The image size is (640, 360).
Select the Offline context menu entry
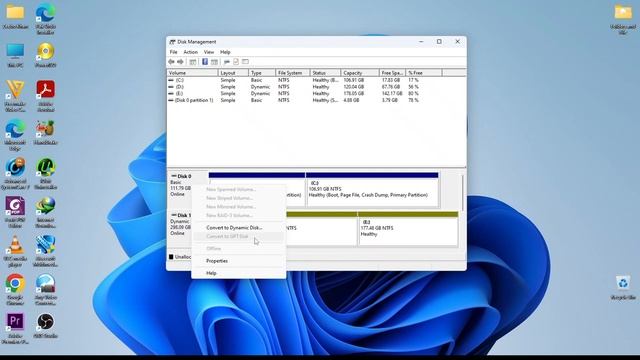(238, 249)
